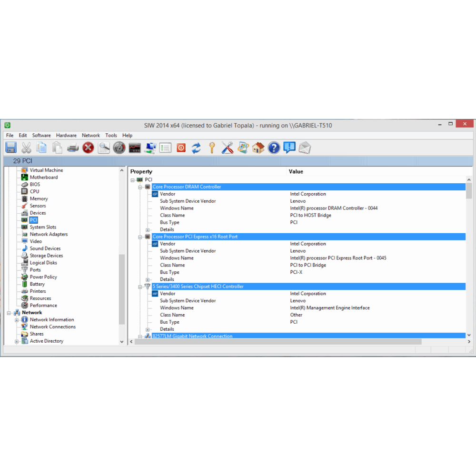
Task: Collapse the Network tree node in sidebar
Action: pyautogui.click(x=9, y=313)
